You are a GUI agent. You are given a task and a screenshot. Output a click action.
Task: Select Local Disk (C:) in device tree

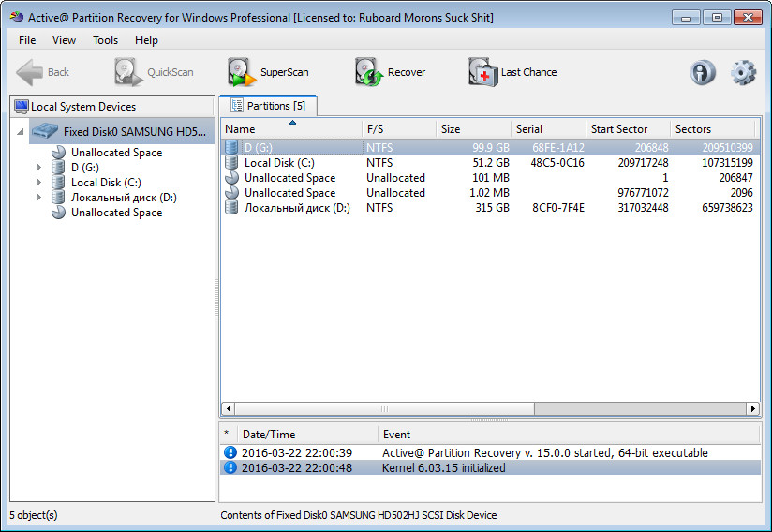(107, 183)
